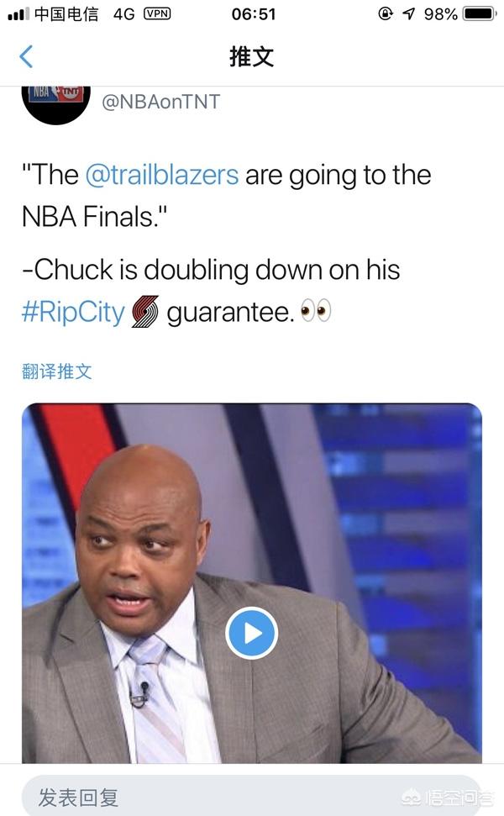This screenshot has height=816, width=504.
Task: Tap the eyes emoji after guarantee
Action: pyautogui.click(x=316, y=311)
